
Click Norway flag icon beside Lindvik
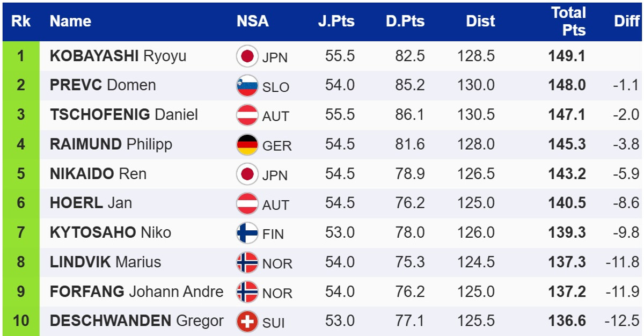pyautogui.click(x=247, y=262)
